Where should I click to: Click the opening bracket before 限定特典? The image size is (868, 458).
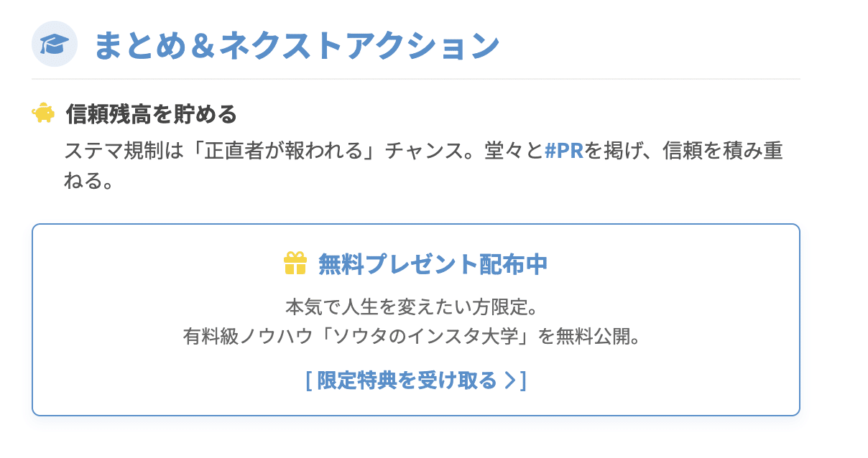coord(308,380)
